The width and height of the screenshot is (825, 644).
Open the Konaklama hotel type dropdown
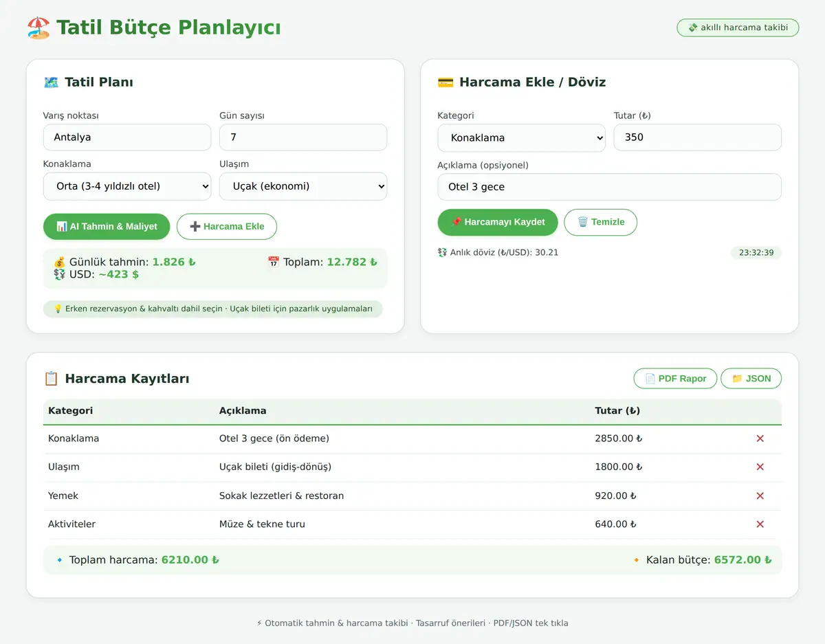point(127,186)
